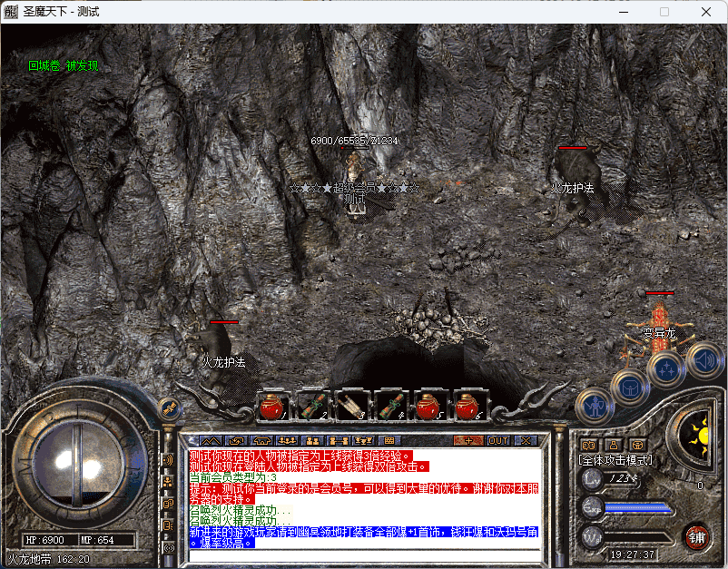Screen dimensions: 728x569
Task: Click the 火龙地带 162:20 map location text
Action: click(49, 559)
